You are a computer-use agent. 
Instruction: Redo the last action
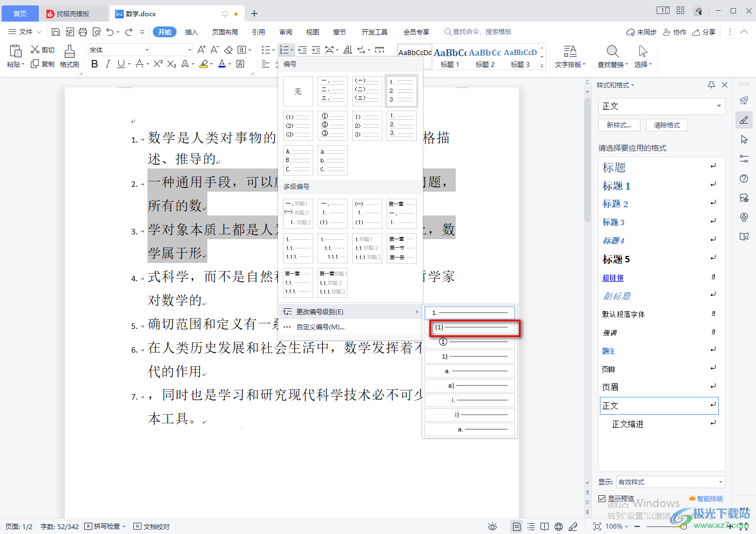click(x=129, y=32)
